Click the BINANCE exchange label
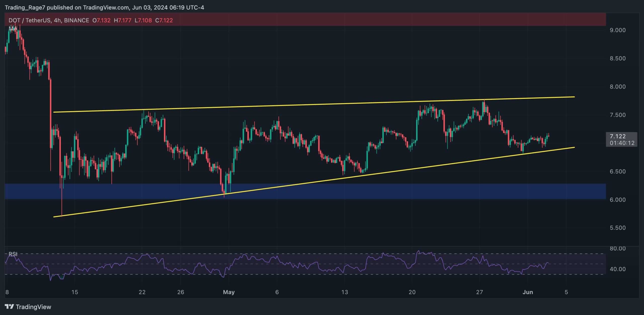The image size is (644, 315). point(76,20)
